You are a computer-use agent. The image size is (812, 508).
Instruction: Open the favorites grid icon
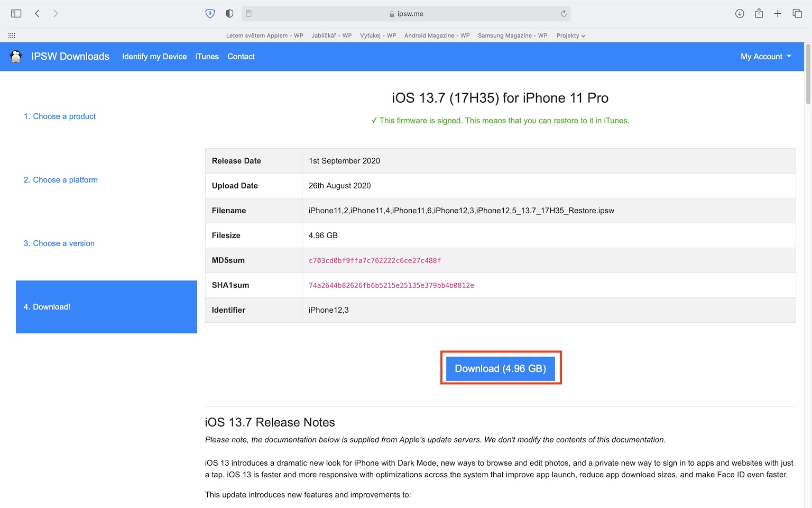pos(12,35)
